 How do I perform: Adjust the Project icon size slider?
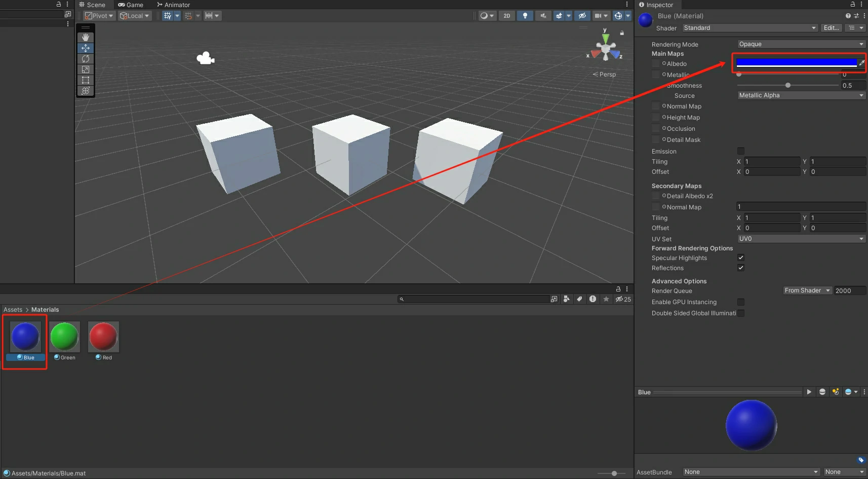pyautogui.click(x=611, y=473)
